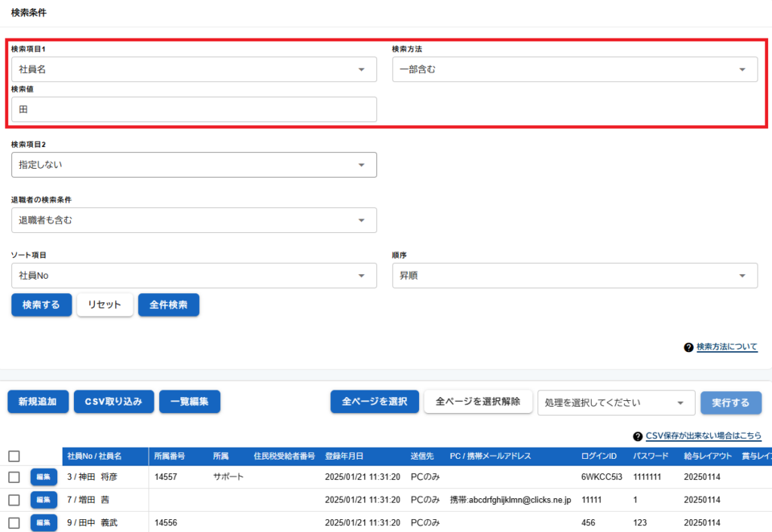Click 編集 button for 神田 将彦 row

tap(43, 477)
